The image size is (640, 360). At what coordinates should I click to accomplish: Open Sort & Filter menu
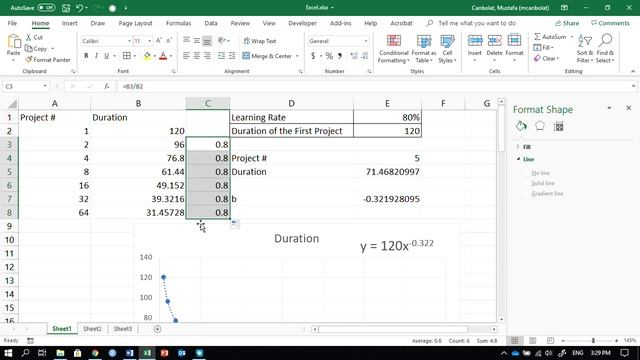(585, 49)
